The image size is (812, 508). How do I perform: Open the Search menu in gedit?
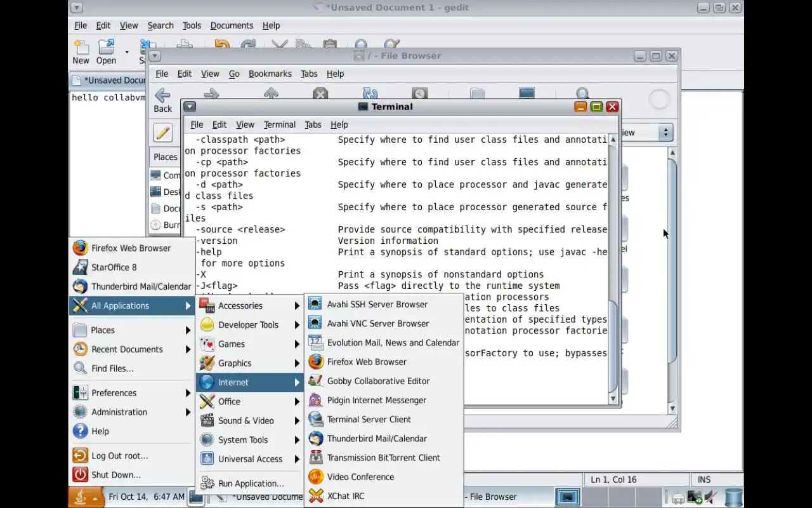click(x=160, y=25)
